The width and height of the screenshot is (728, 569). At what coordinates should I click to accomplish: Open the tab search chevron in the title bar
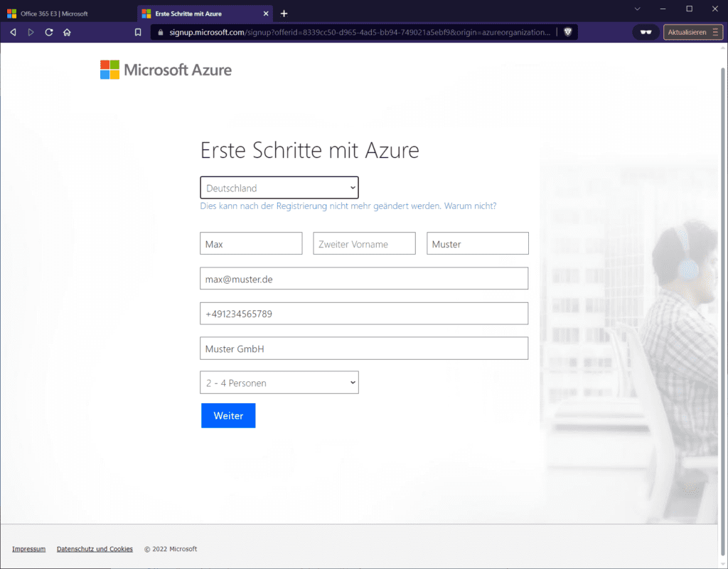[638, 9]
